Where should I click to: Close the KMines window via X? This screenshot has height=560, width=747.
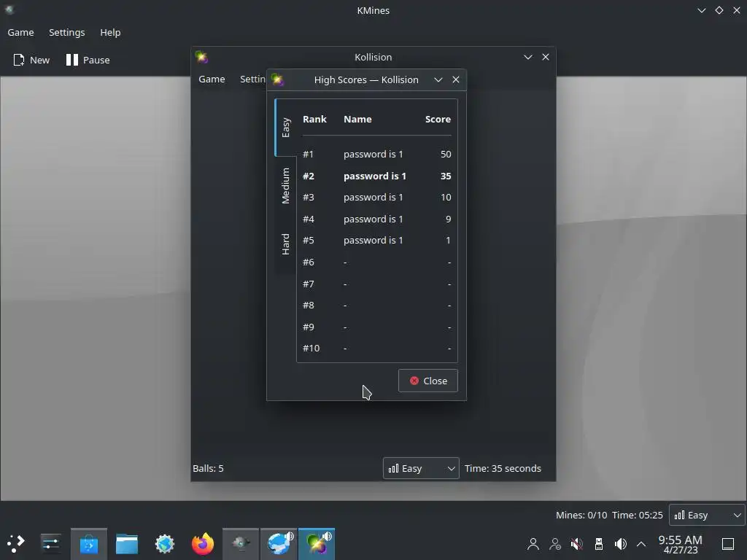point(737,10)
